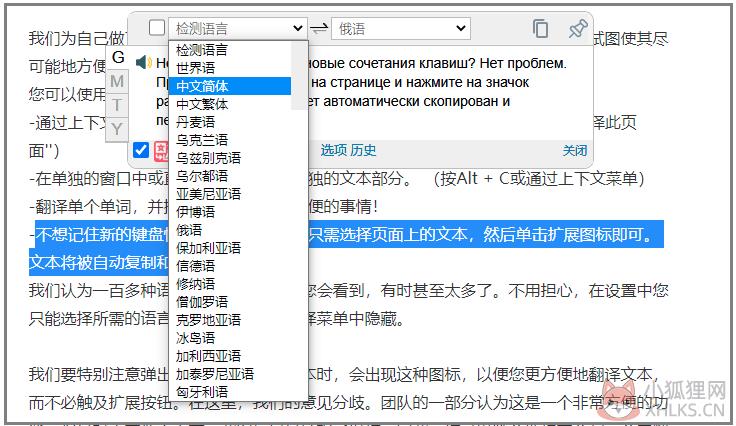
Task: Play translation audio speaker icon
Action: point(144,62)
